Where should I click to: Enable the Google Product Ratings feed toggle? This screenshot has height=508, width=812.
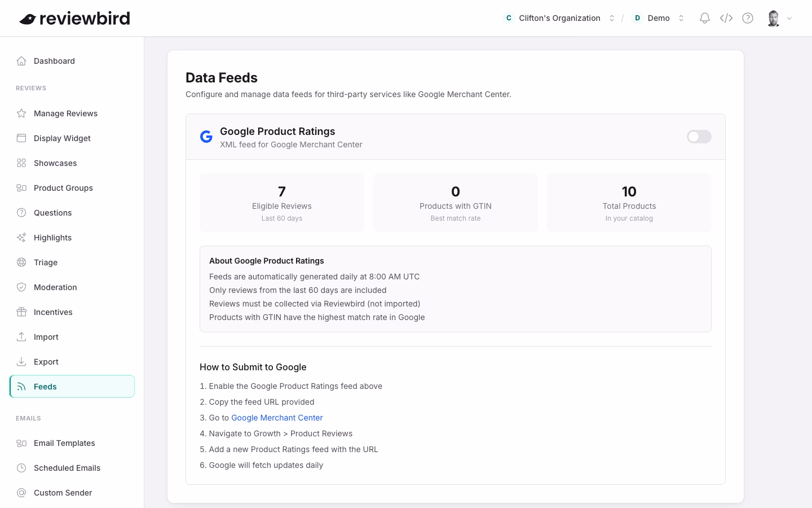click(699, 137)
